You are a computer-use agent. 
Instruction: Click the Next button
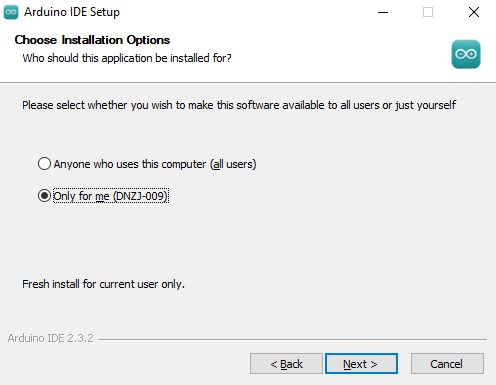point(361,364)
